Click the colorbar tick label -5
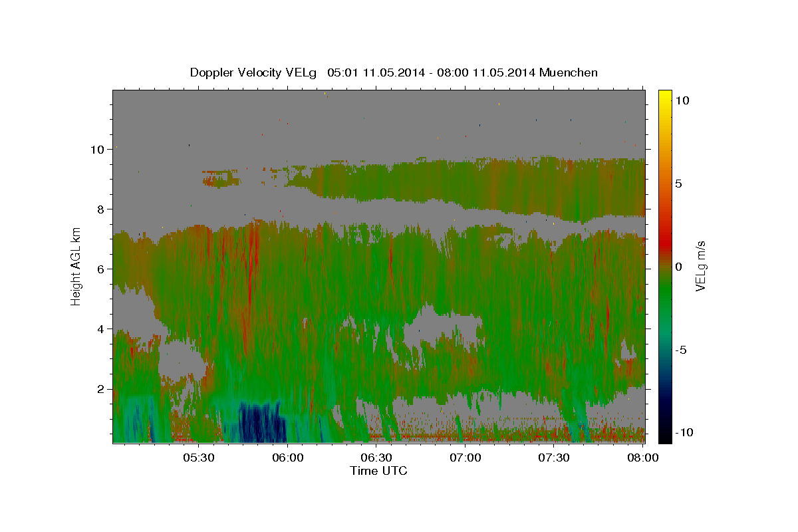The height and width of the screenshot is (532, 798). point(681,350)
